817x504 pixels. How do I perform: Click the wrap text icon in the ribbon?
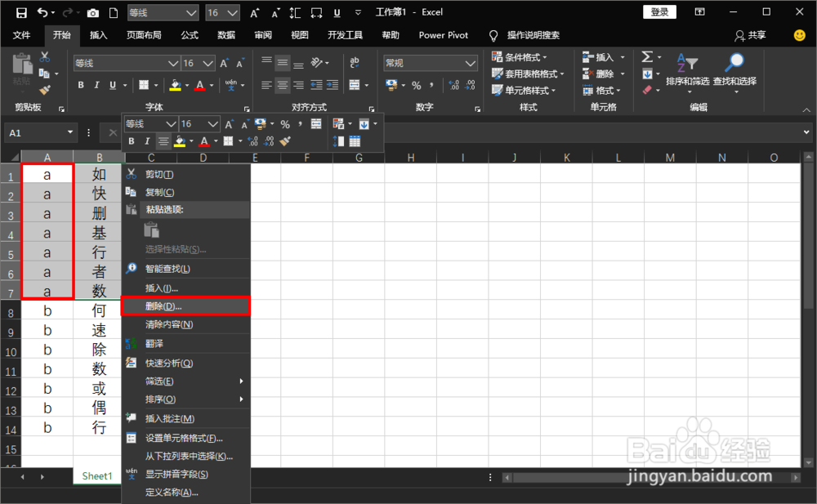click(355, 63)
